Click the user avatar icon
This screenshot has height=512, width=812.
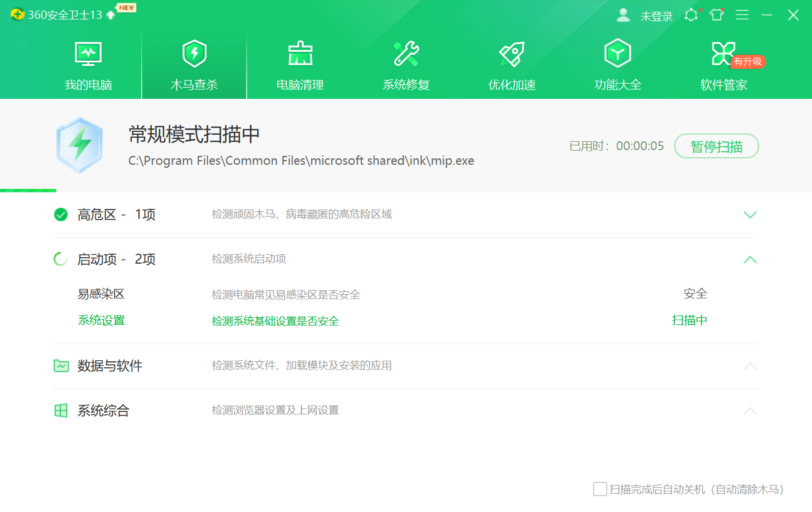[623, 15]
